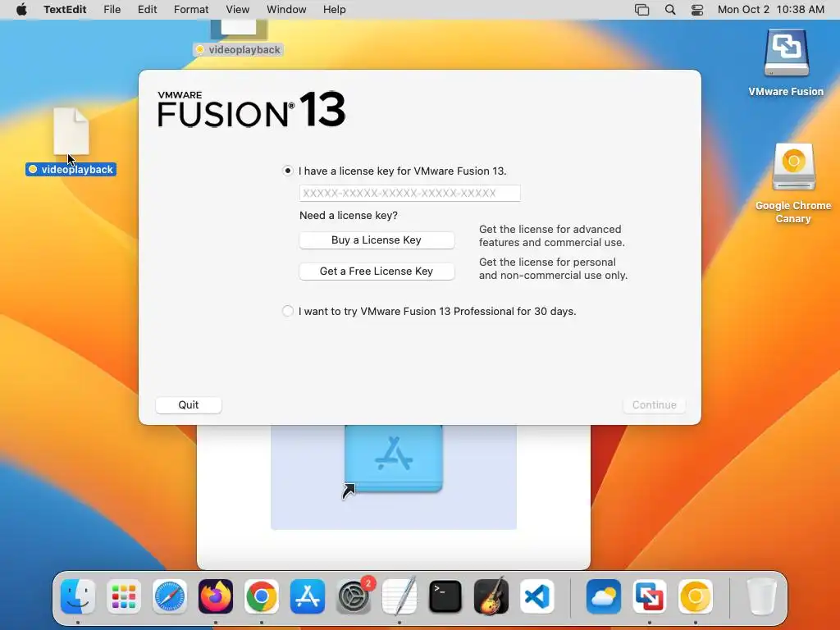
Task: Open the View menu
Action: [237, 10]
